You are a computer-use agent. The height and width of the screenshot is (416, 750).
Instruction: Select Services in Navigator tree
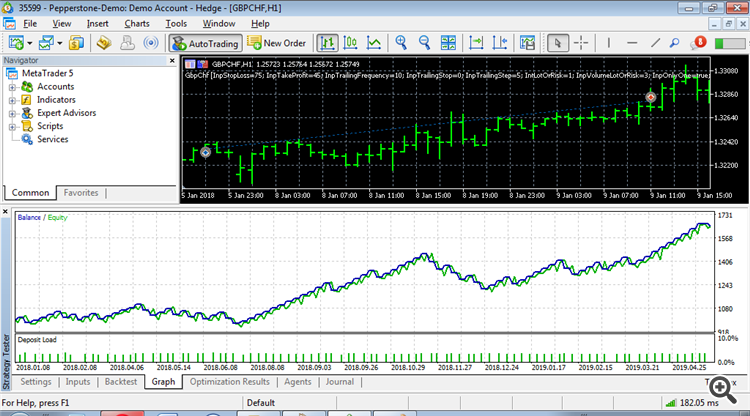click(x=53, y=139)
